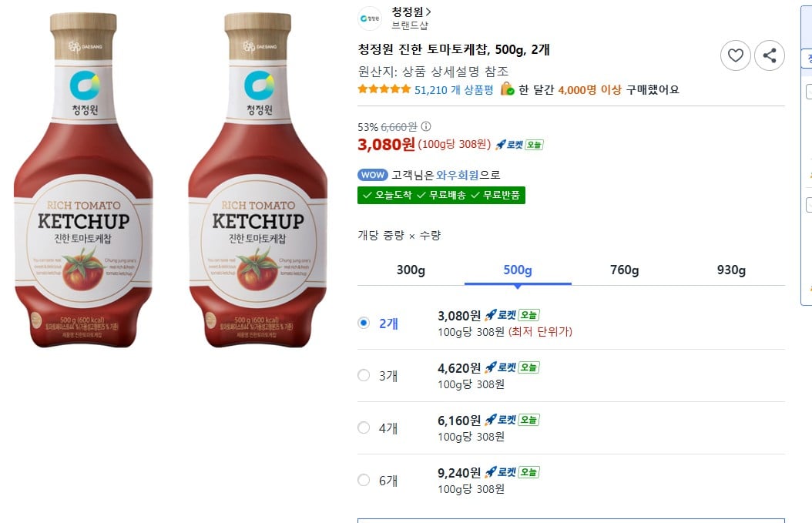Click the 청정원 brand logo circle

[x=369, y=19]
